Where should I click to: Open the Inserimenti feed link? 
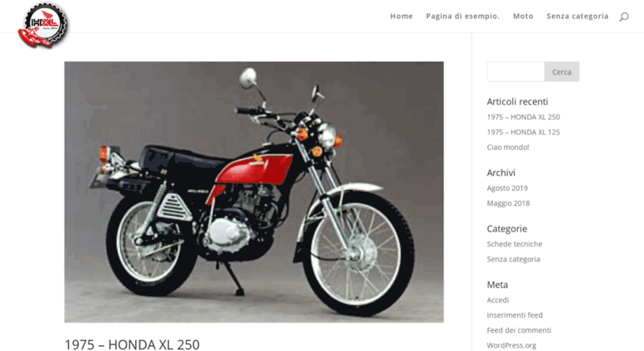[515, 315]
